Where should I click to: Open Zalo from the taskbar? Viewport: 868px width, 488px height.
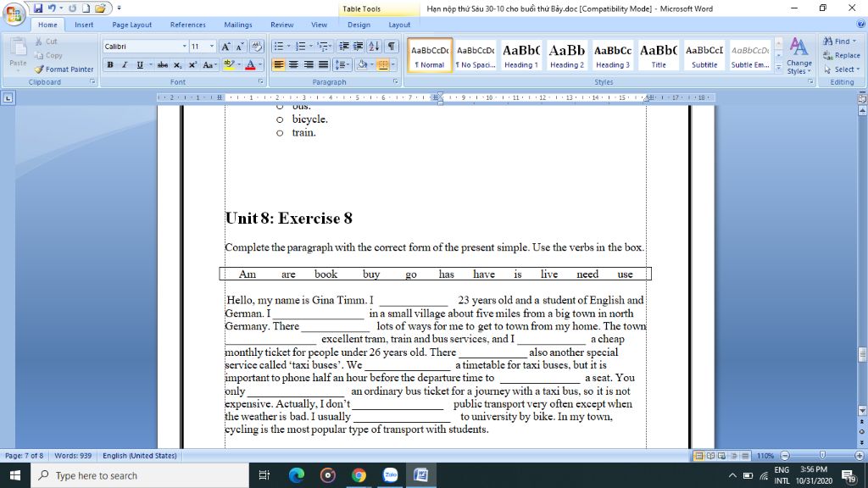pos(390,475)
